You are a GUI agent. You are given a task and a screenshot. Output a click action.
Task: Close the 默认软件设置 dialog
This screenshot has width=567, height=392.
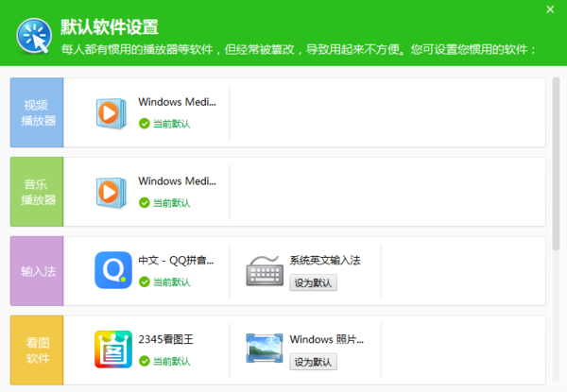point(551,9)
